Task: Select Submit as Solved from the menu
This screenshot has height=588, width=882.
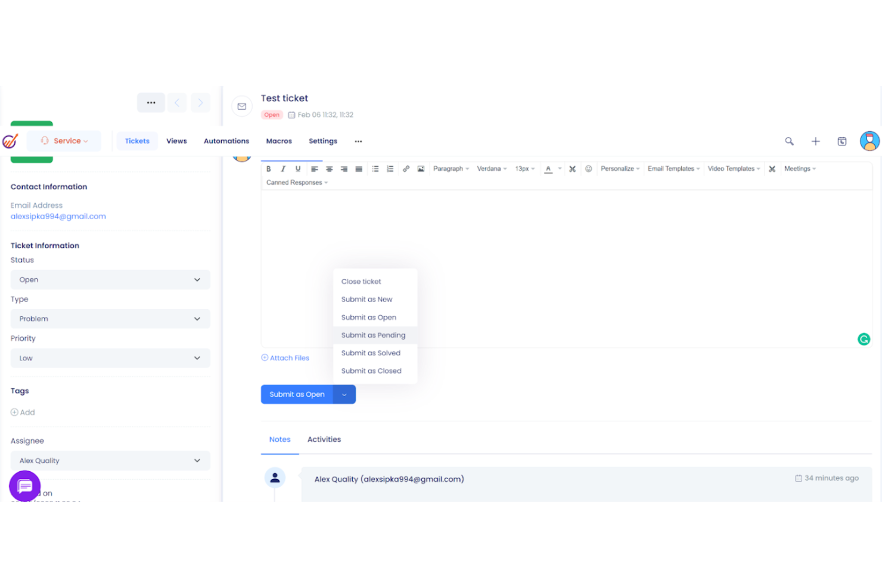Action: coord(370,353)
